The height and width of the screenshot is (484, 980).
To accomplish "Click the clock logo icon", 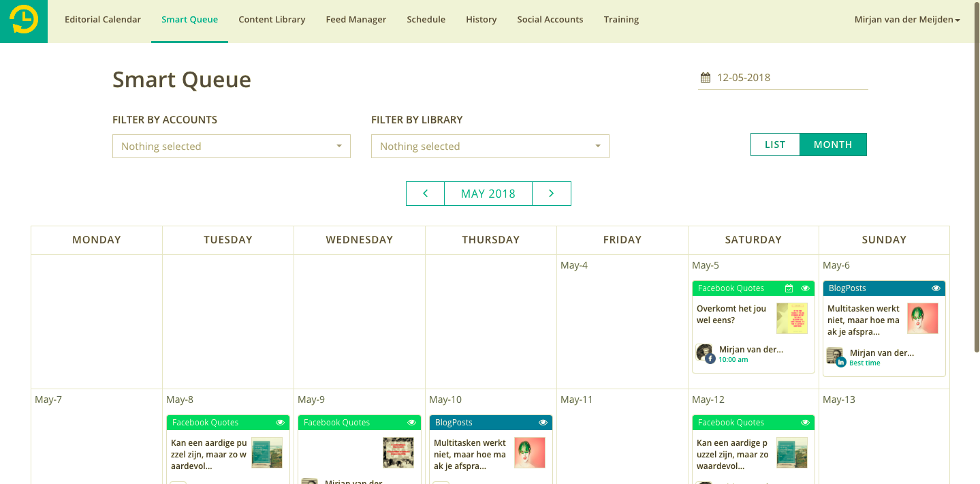I will (24, 20).
